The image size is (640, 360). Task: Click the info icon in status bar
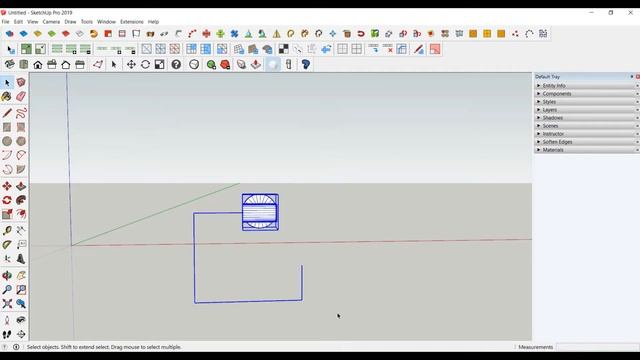[16, 347]
